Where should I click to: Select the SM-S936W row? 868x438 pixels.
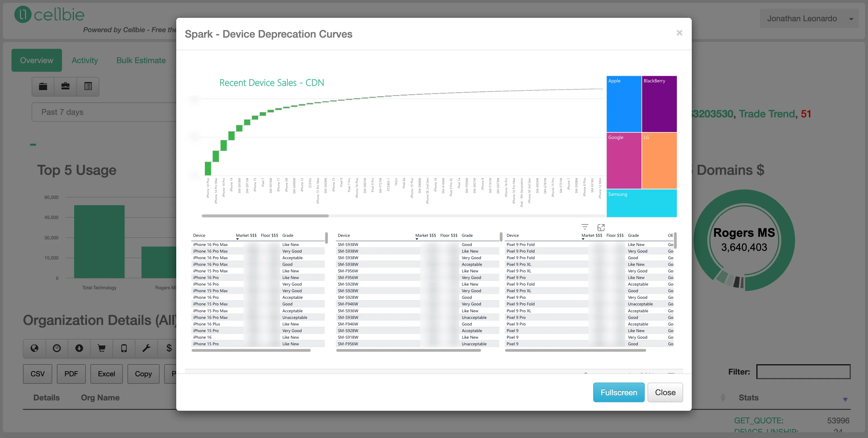tap(418, 311)
